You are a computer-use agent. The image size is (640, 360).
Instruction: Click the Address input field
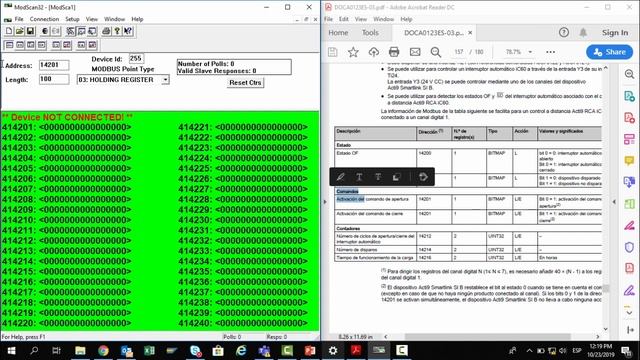point(54,65)
